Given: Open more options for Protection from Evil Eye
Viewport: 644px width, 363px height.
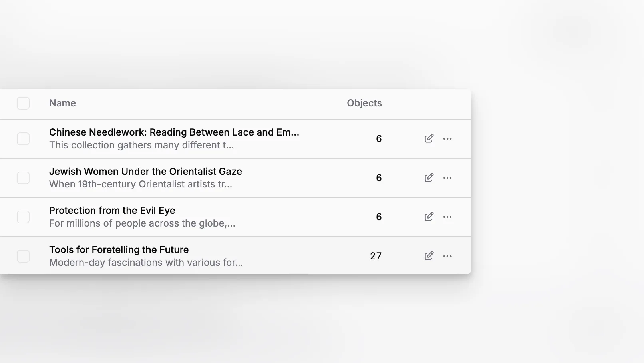Looking at the screenshot, I should pyautogui.click(x=447, y=217).
